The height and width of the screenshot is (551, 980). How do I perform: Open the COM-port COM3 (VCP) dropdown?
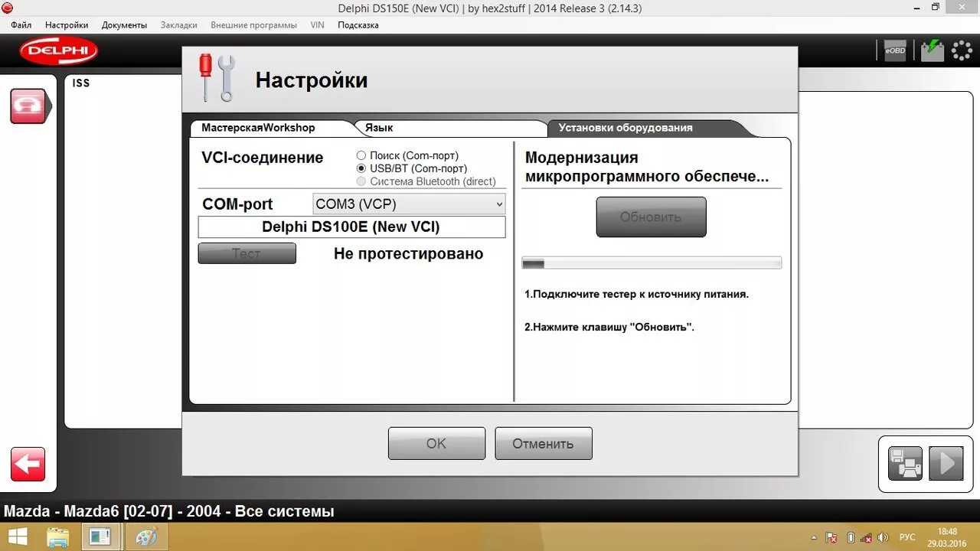(x=410, y=204)
